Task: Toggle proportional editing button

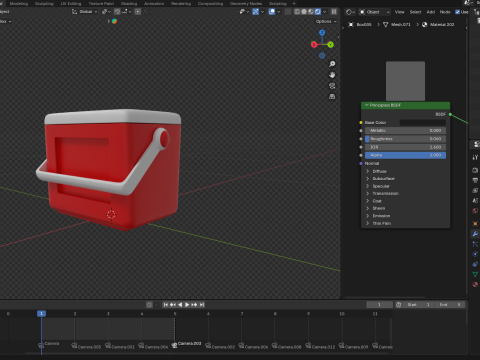Action: 138,12
